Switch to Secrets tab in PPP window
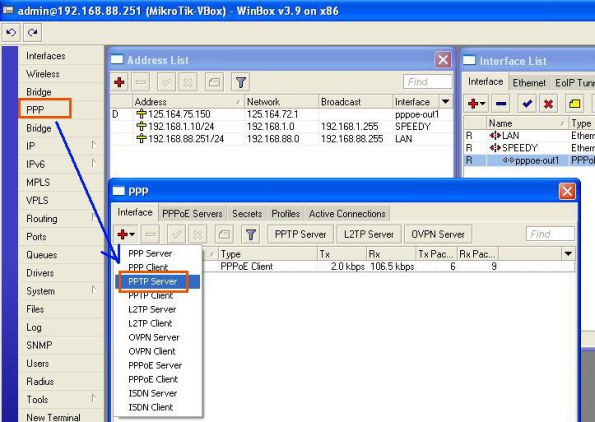Screen dimensions: 595x422 pyautogui.click(x=247, y=214)
